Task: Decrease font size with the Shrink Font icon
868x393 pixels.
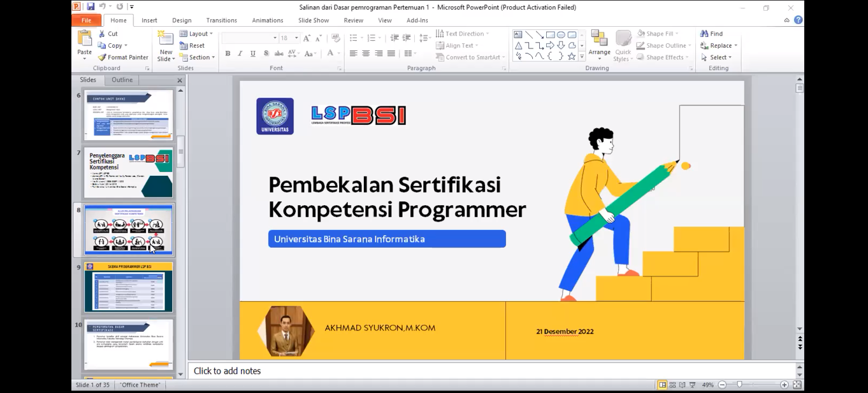Action: [x=318, y=38]
